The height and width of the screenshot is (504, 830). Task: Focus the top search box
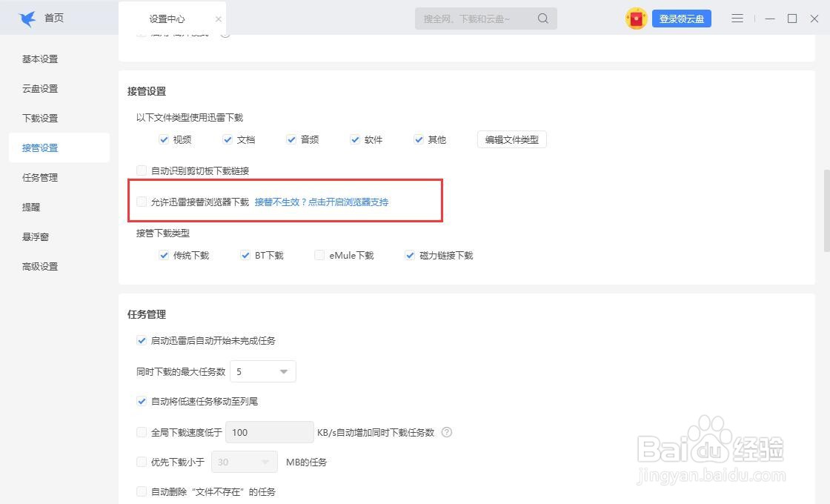(x=485, y=19)
